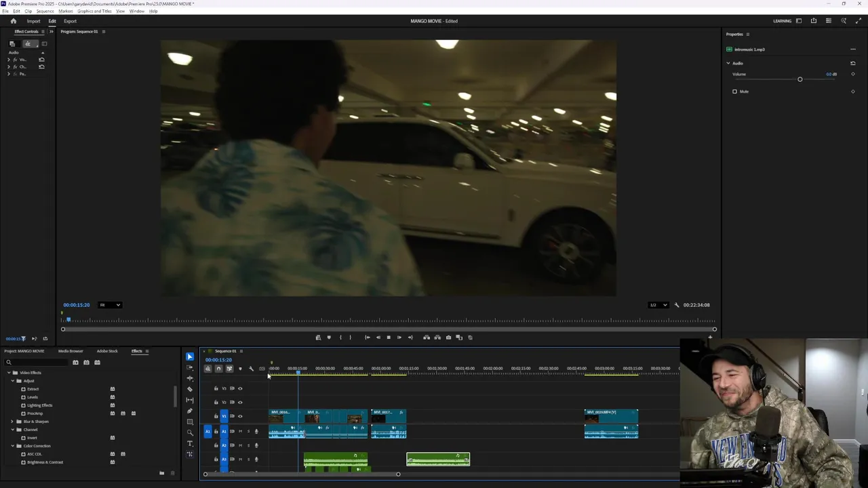This screenshot has height=488, width=868.
Task: Click timeline horizontal zoom scrollbar
Action: (x=301, y=474)
